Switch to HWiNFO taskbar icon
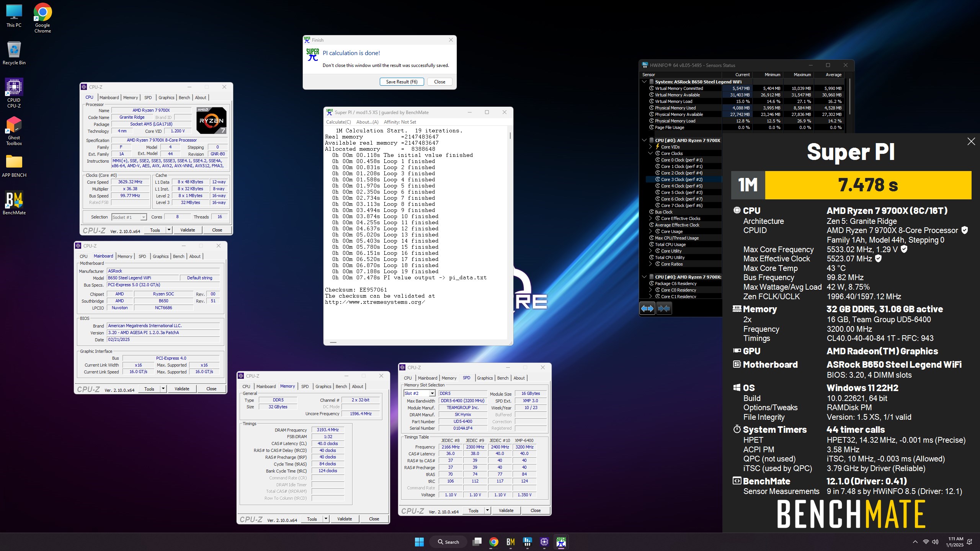The image size is (980, 551). point(528,542)
